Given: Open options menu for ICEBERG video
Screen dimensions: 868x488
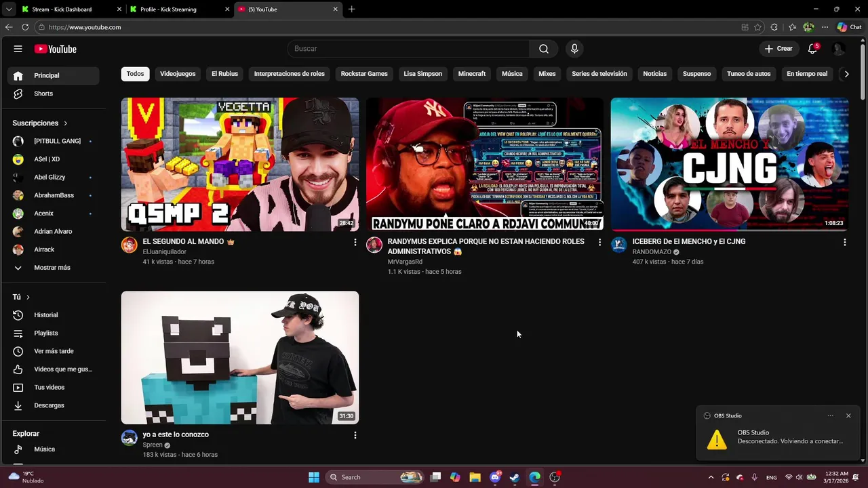Looking at the screenshot, I should pos(844,242).
